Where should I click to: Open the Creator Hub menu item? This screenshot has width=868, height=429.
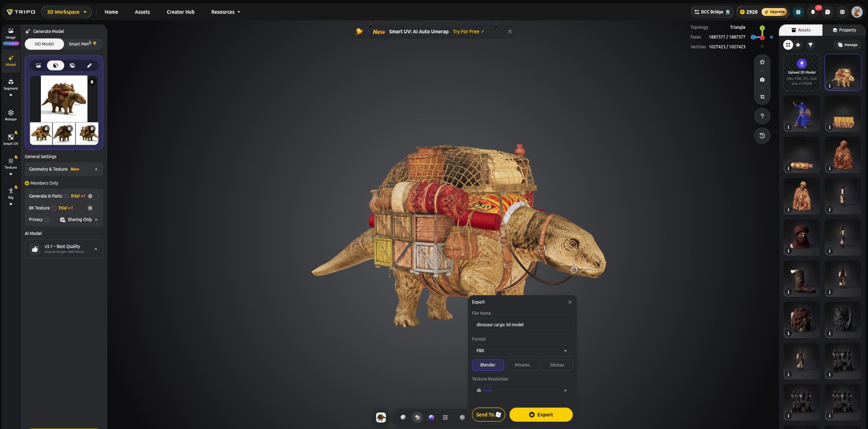coord(180,12)
